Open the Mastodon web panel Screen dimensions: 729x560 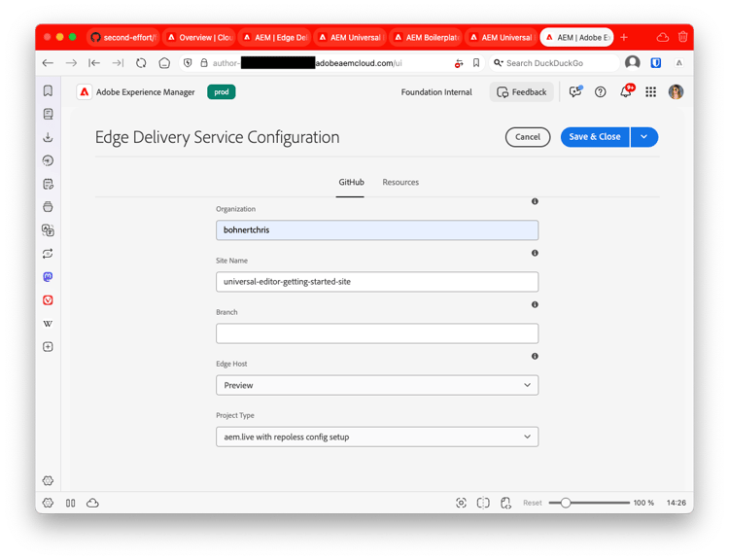[x=48, y=277]
